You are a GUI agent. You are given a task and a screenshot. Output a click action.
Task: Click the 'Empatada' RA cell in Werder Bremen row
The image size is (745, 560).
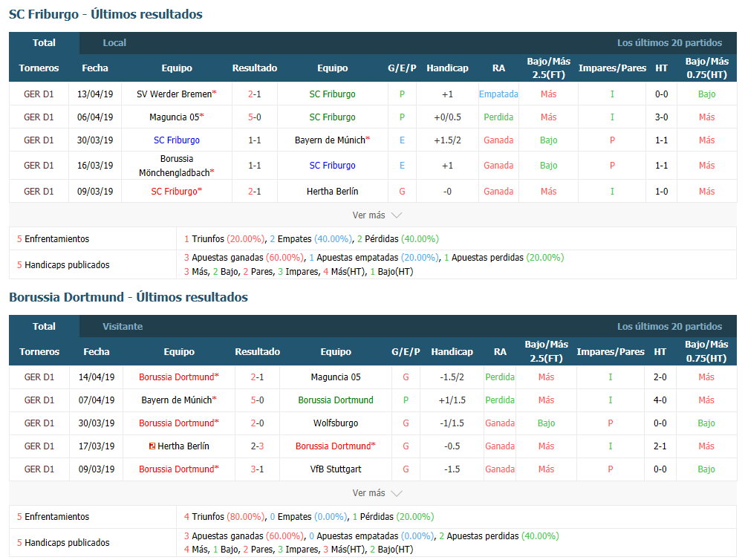(x=498, y=94)
